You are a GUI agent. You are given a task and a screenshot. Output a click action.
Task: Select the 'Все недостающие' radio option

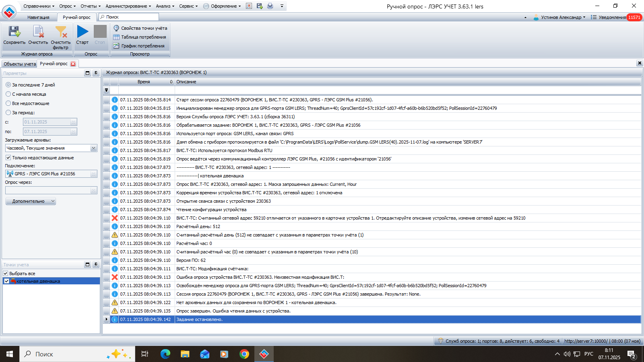coord(8,103)
